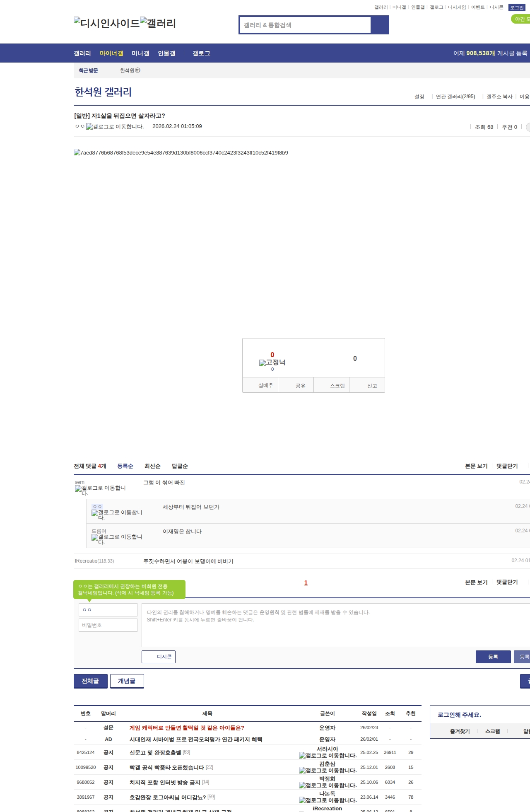Sort comments by 답글순
The width and height of the screenshot is (530, 812).
(180, 466)
